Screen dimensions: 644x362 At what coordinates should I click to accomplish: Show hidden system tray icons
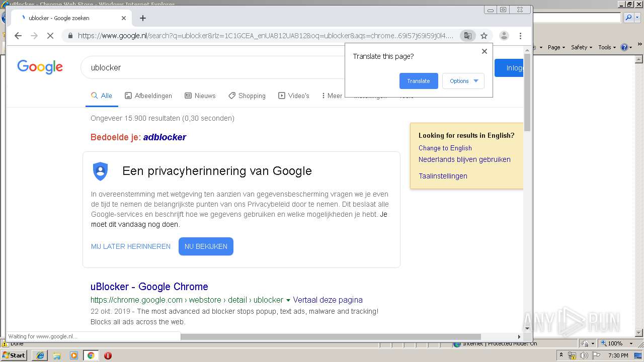point(561,355)
